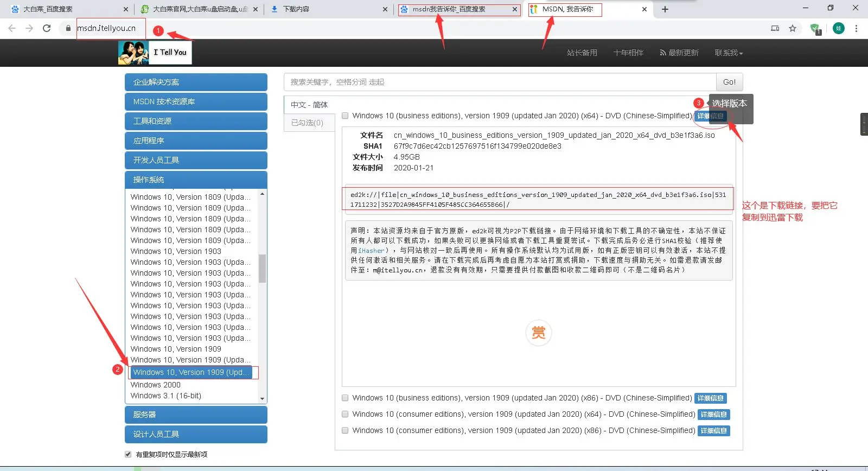Viewport: 868px width, 471px height.
Task: Open the iHasher link in the notice
Action: tap(371, 251)
